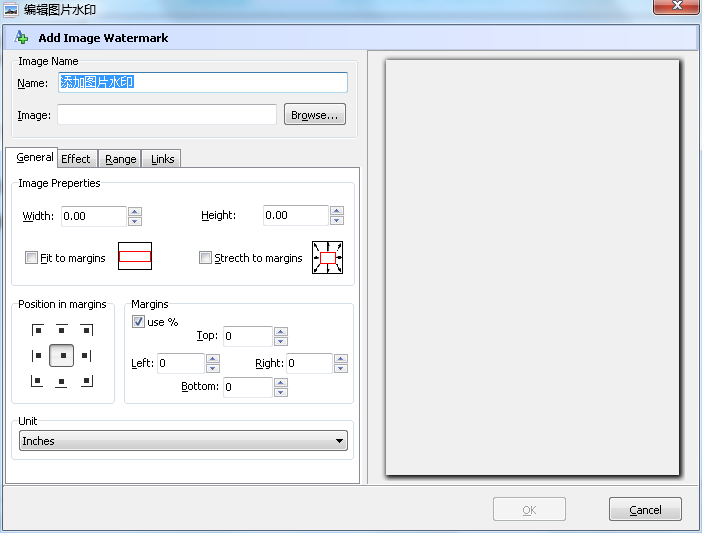Screen dimensions: 702x533
Task: Open the Unit dropdown showing Inches
Action: click(184, 441)
